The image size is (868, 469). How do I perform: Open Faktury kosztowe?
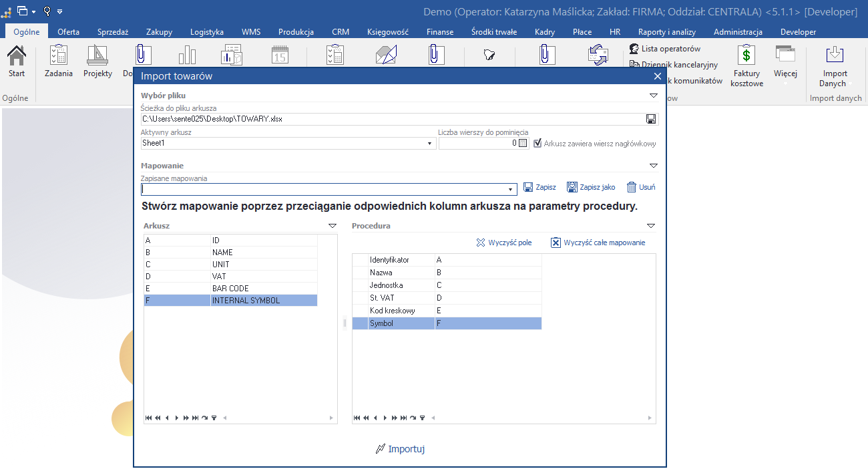tap(746, 65)
